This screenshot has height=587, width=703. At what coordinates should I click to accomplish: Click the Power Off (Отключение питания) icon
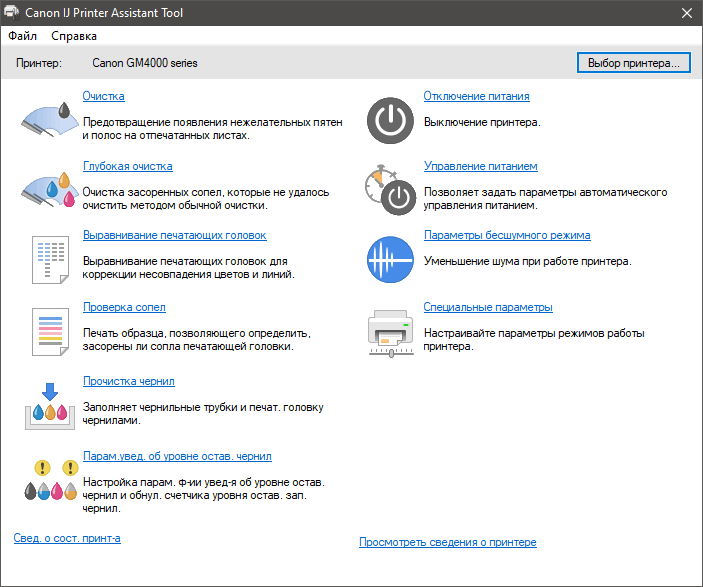click(389, 117)
